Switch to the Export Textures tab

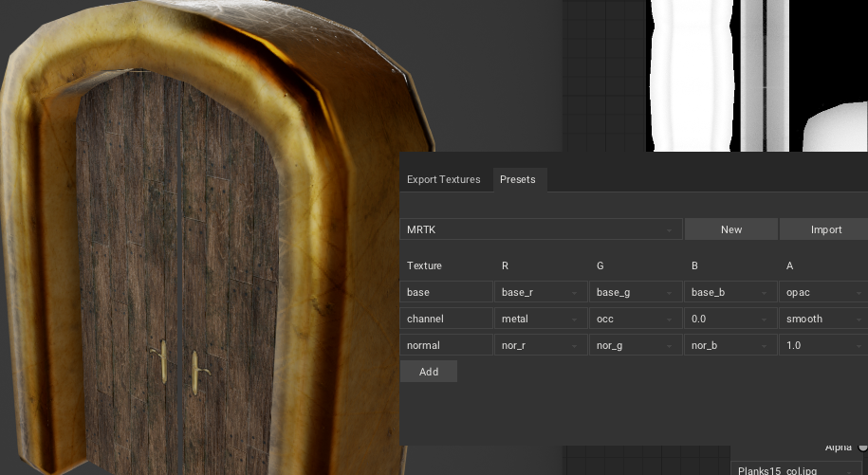(443, 180)
